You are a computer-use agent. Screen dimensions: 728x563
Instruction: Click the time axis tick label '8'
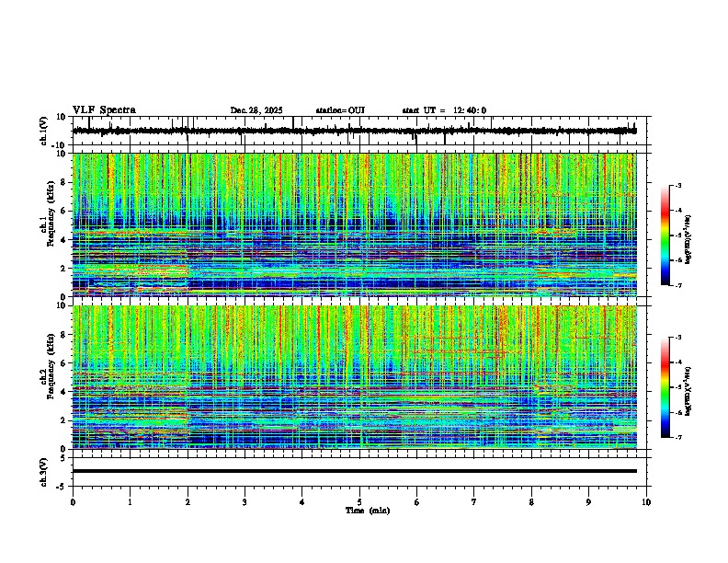(531, 502)
